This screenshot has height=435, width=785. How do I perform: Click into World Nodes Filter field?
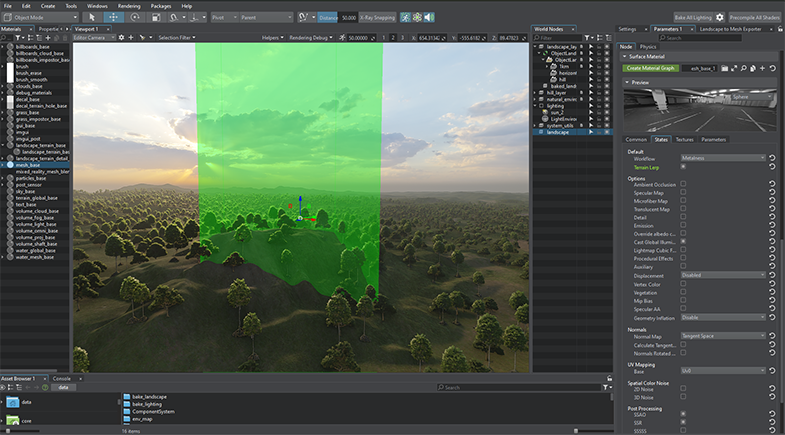pos(557,38)
